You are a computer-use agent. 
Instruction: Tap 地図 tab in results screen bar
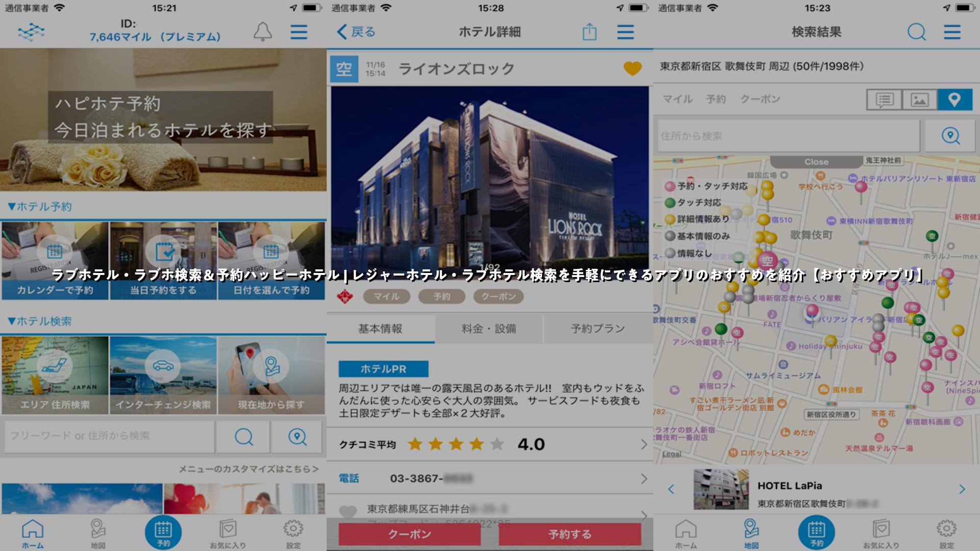tap(751, 534)
